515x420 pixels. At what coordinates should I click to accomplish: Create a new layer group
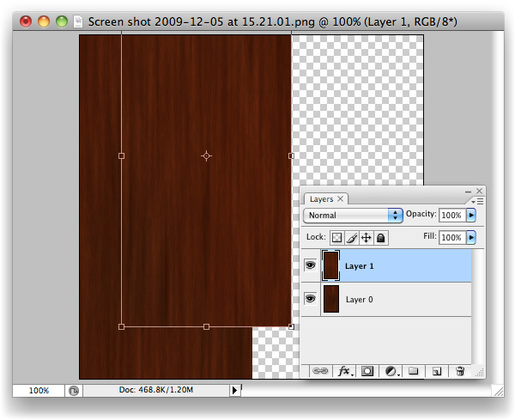click(413, 371)
